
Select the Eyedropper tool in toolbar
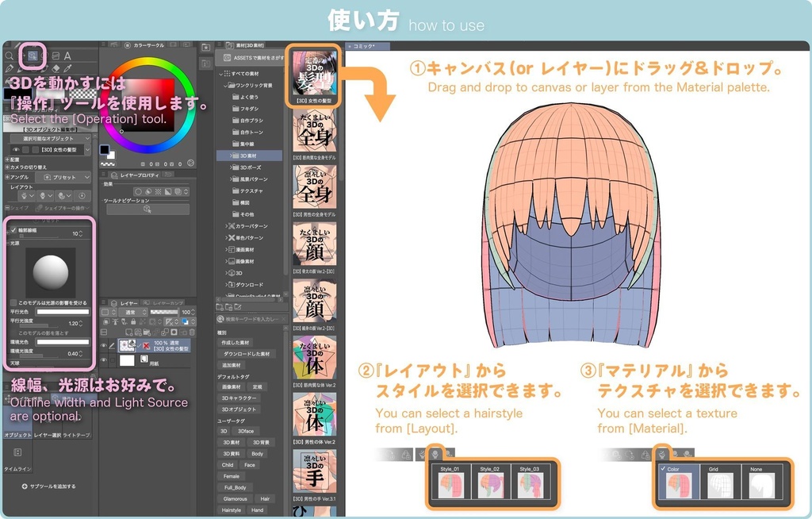pos(68,69)
